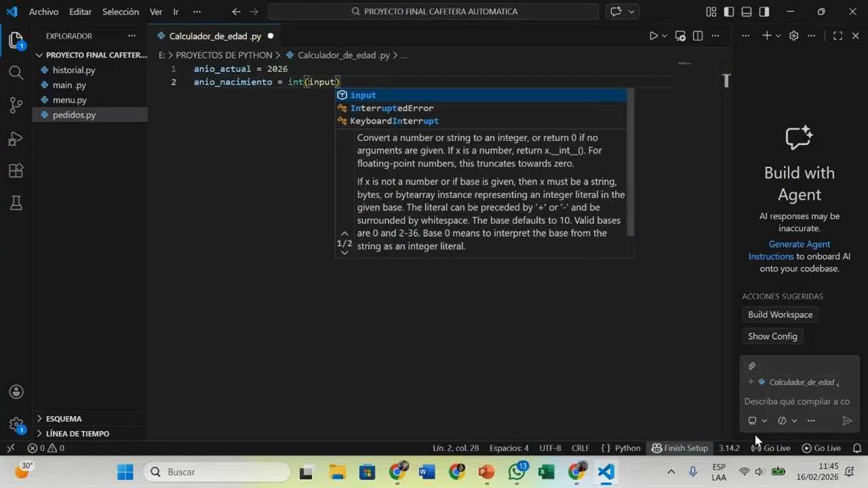Toggle the secondary side bar
The image size is (868, 488).
coord(764,12)
